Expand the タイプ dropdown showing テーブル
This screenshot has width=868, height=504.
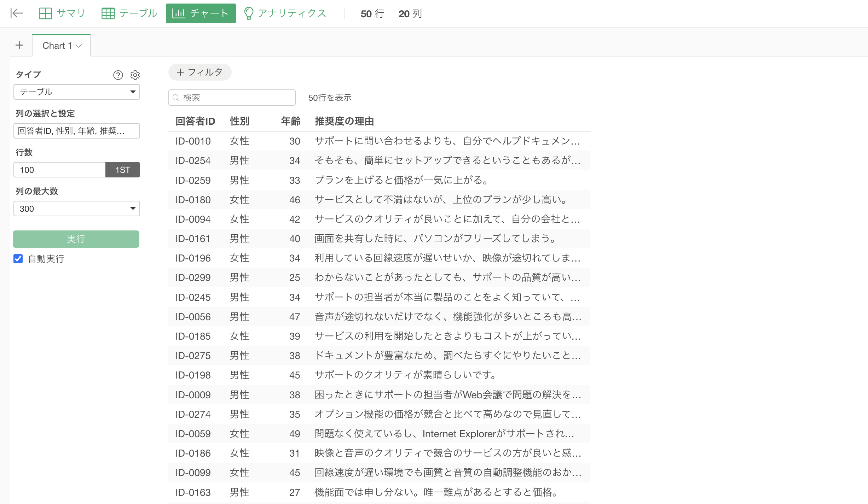(x=76, y=92)
